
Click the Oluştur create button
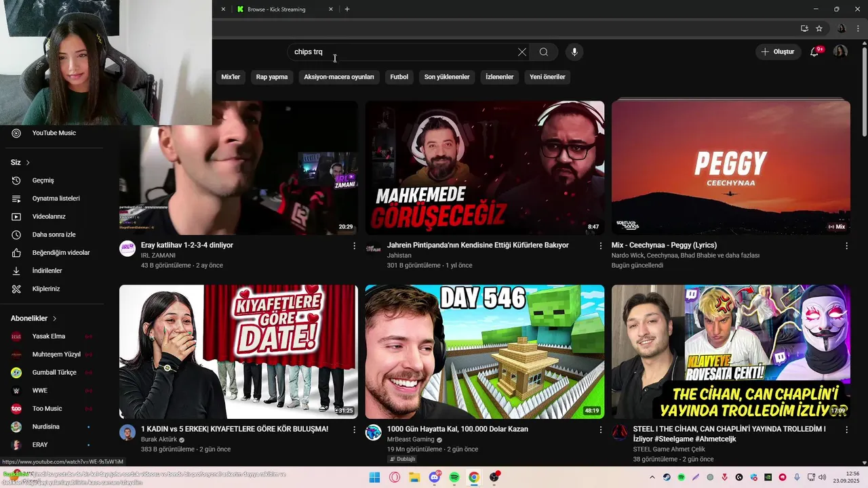point(777,52)
